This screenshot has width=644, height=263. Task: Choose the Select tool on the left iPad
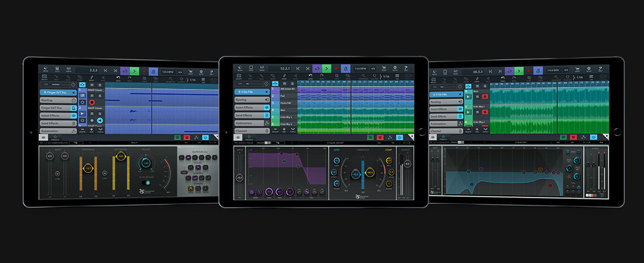45,78
